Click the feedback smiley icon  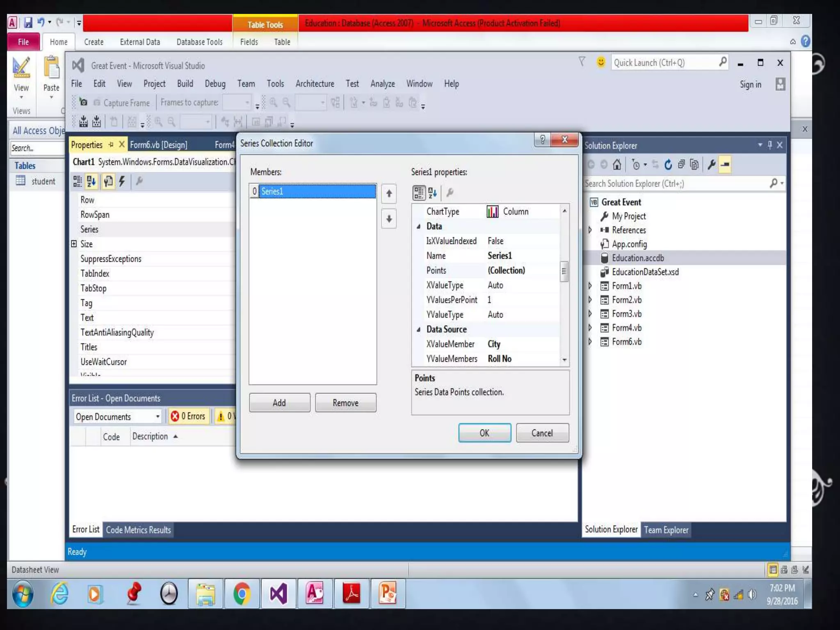600,62
